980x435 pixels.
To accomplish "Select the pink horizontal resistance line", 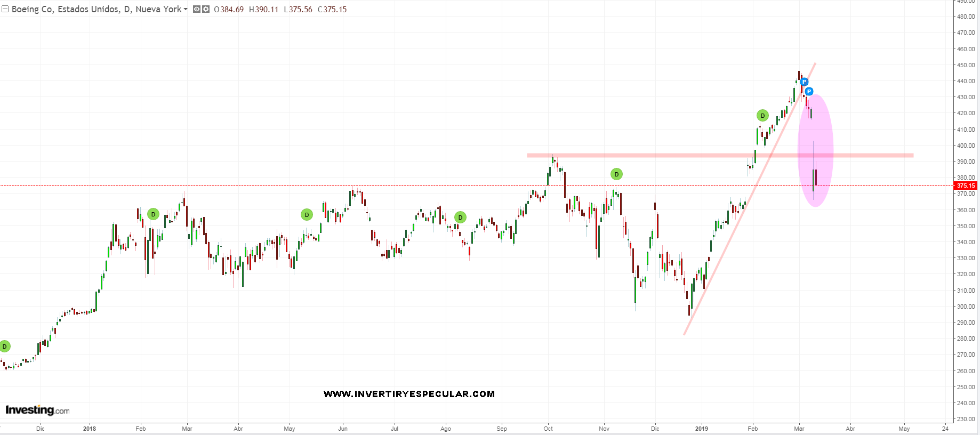I will tap(640, 156).
